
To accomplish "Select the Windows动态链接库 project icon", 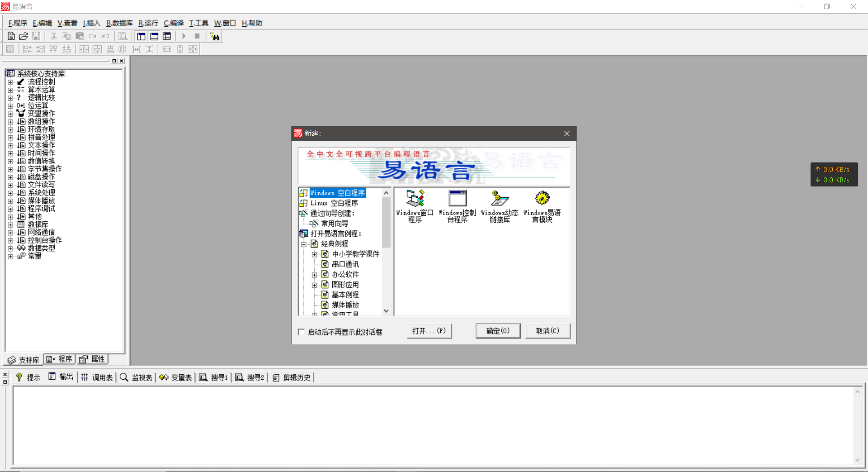I will click(500, 206).
